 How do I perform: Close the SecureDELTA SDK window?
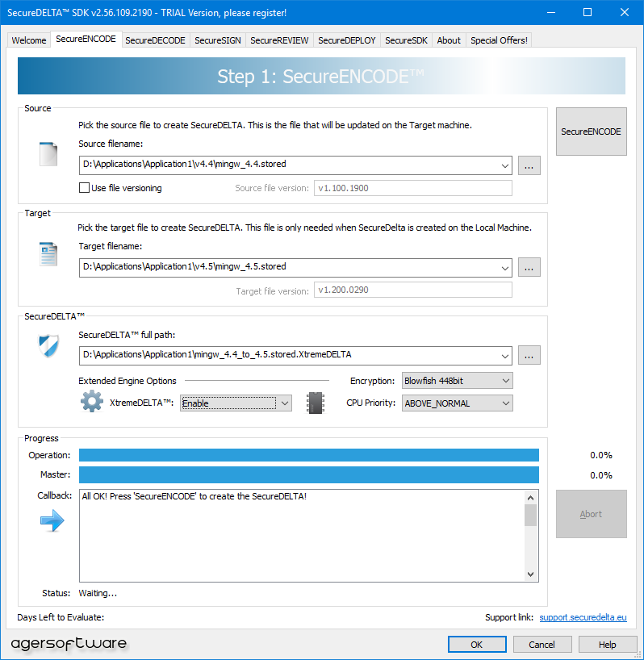click(x=625, y=12)
